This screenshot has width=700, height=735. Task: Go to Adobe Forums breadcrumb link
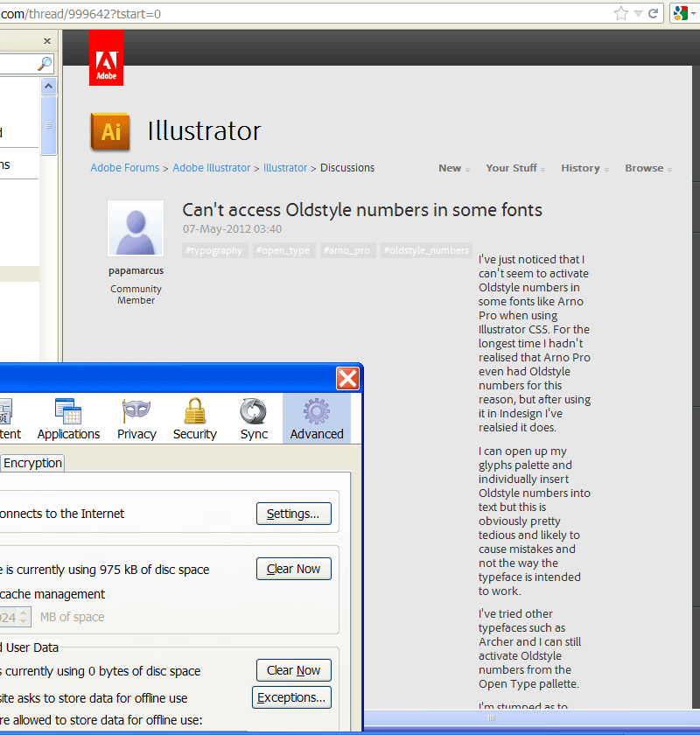pos(125,168)
